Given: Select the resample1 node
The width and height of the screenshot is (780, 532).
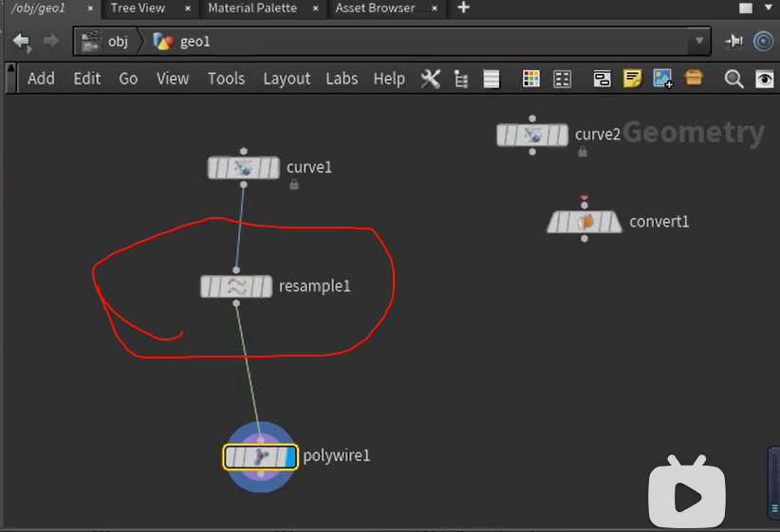Looking at the screenshot, I should (236, 286).
